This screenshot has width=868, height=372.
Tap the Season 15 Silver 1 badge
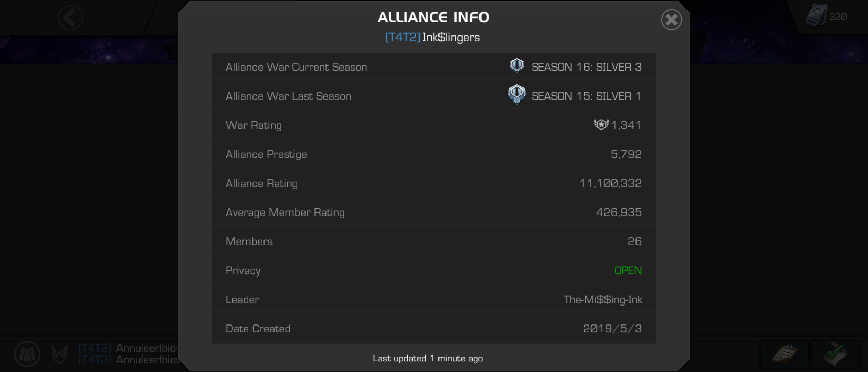(517, 94)
